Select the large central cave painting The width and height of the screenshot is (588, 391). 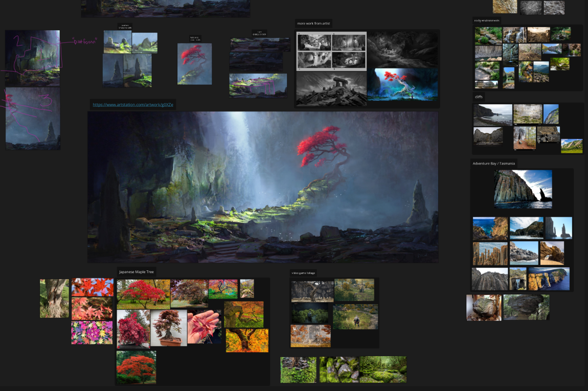point(263,187)
